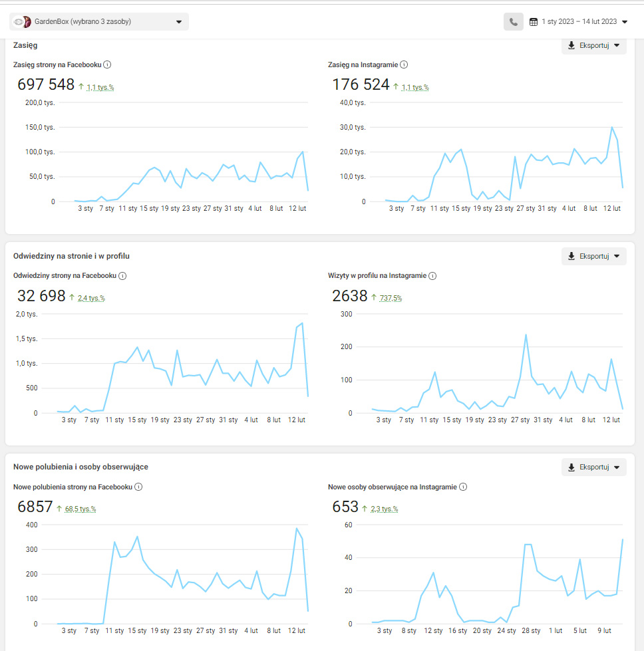The height and width of the screenshot is (651, 644).
Task: Click the 697 548 Facebook reach value
Action: click(x=46, y=84)
